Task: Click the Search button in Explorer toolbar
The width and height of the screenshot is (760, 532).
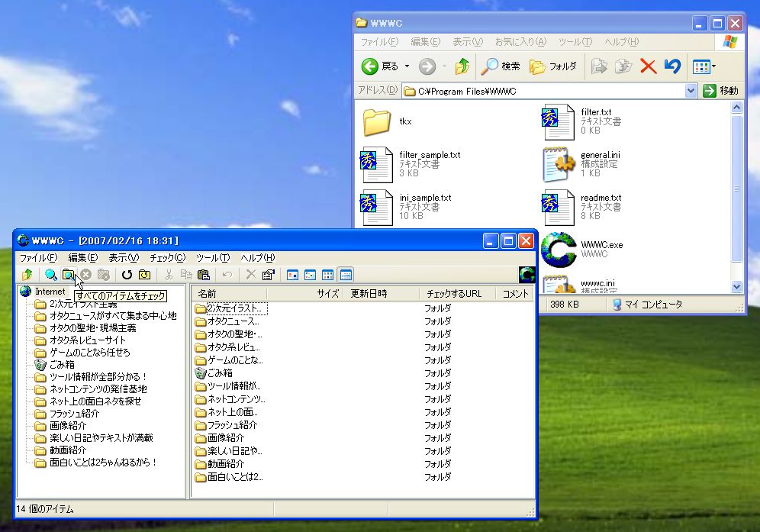Action: (x=501, y=66)
